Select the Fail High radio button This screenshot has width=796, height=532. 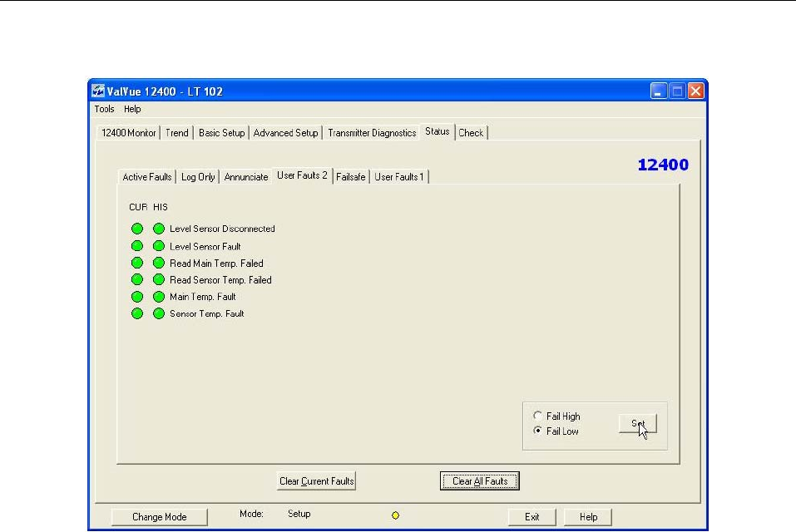[x=537, y=416]
